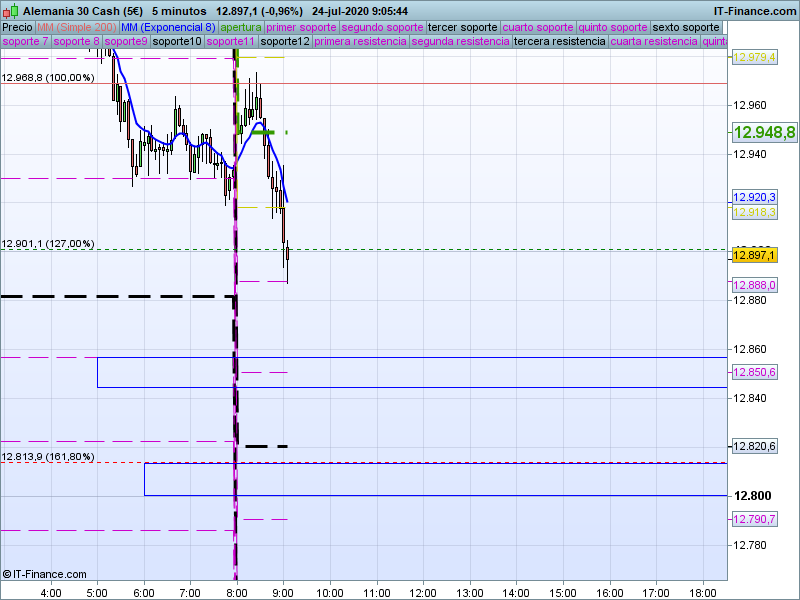
Task: Open the soporte12 legend tag
Action: coord(285,41)
